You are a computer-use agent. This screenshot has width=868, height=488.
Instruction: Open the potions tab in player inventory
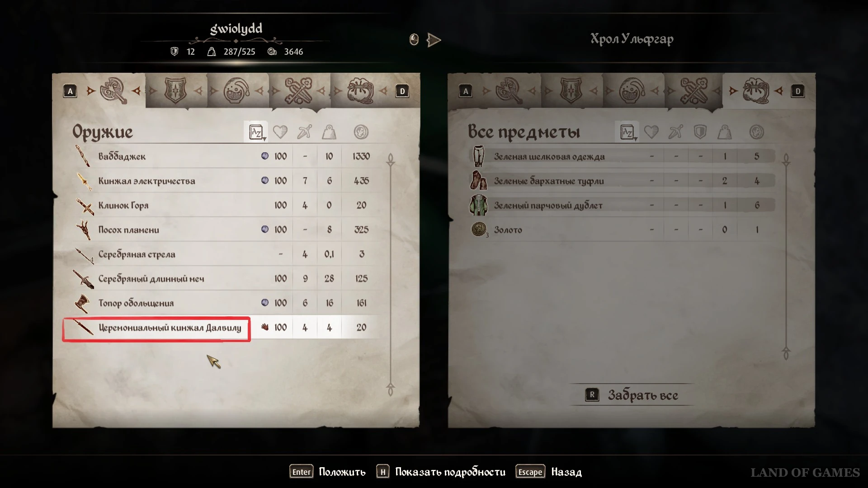click(x=236, y=91)
